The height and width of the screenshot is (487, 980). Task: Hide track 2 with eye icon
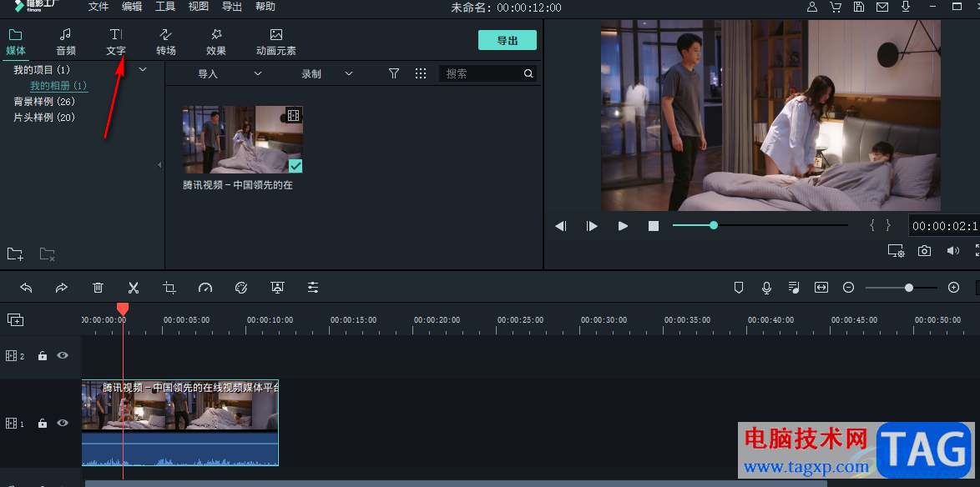click(x=63, y=355)
